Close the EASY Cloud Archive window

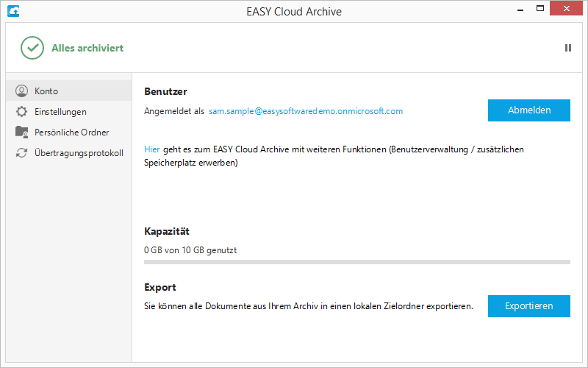point(570,10)
